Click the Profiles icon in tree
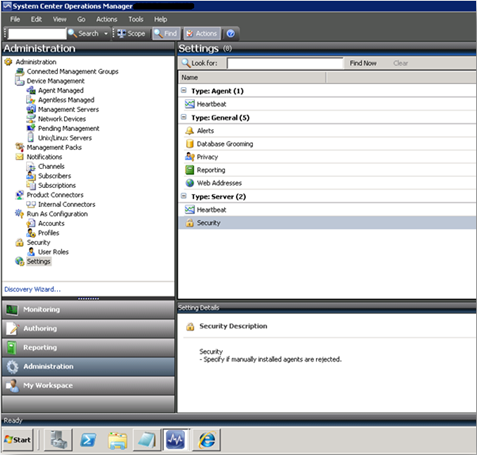 [31, 233]
